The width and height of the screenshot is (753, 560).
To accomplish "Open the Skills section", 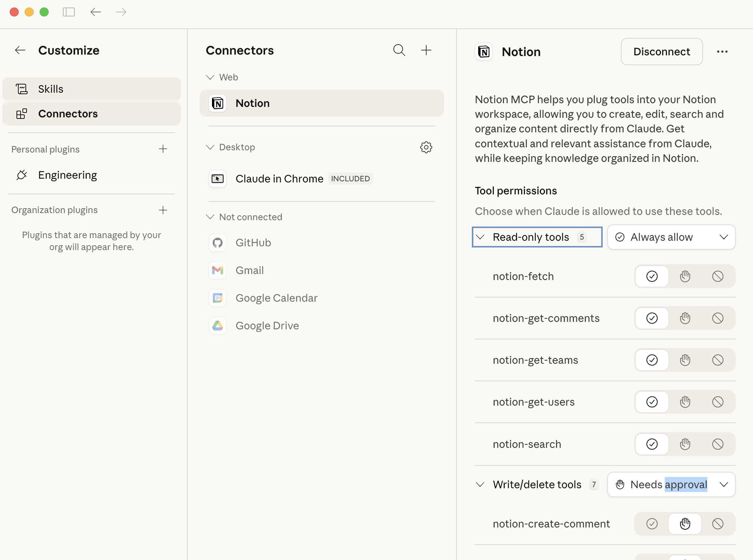I will click(92, 89).
